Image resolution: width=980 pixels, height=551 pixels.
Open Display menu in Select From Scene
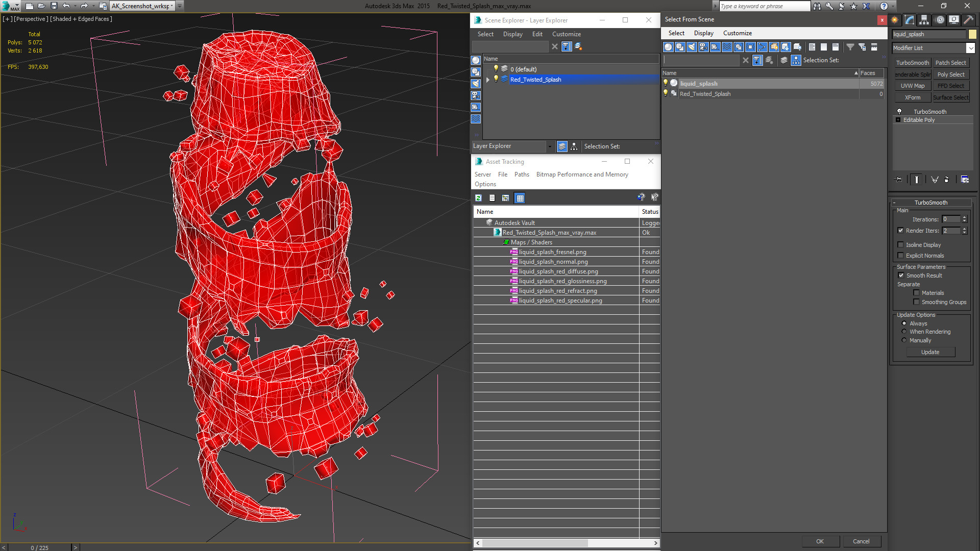tap(703, 33)
